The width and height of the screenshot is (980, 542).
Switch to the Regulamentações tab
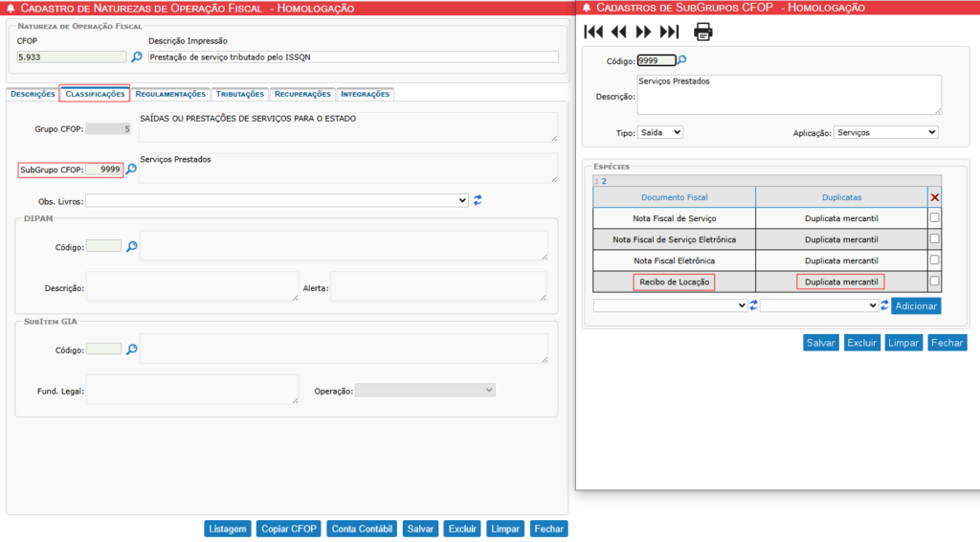click(170, 94)
